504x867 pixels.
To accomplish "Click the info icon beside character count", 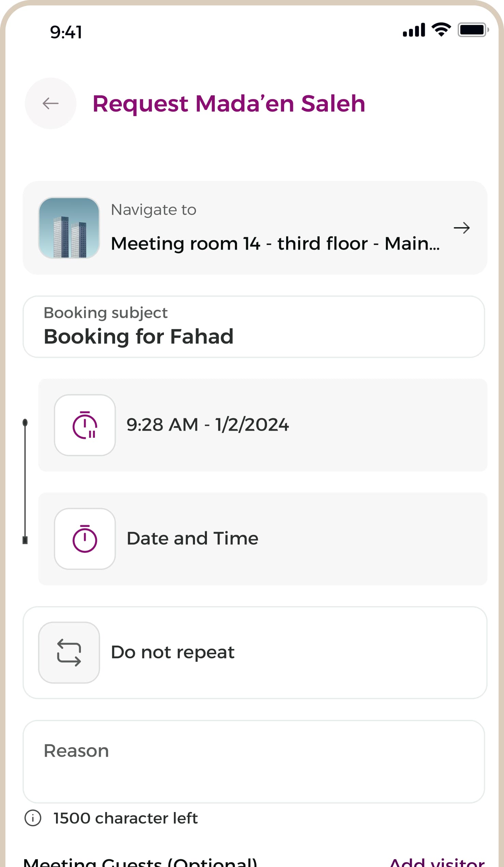I will 33,818.
